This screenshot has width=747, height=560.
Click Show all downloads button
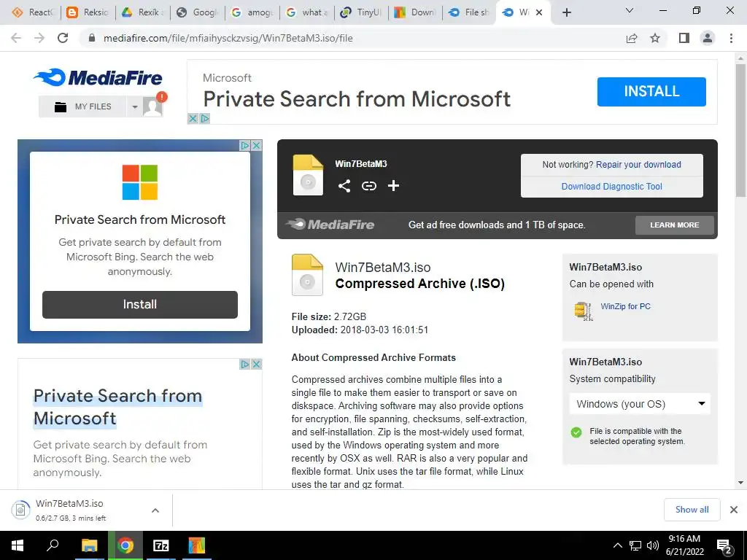[x=692, y=510]
